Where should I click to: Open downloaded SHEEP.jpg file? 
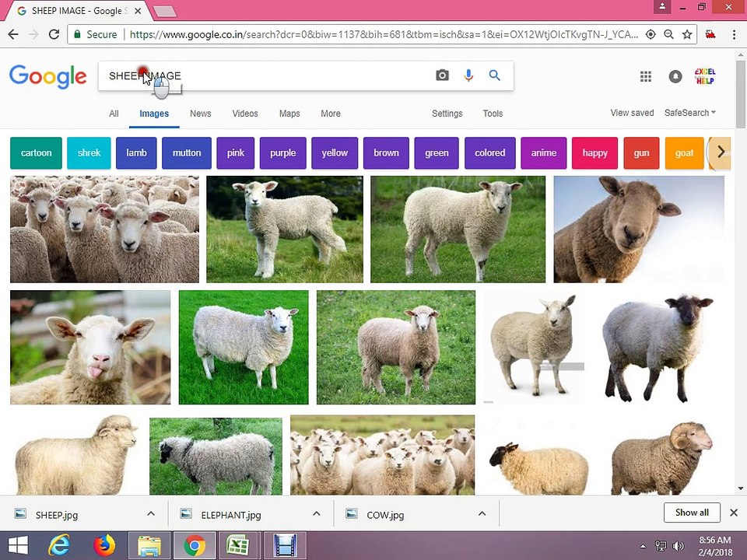pos(56,515)
